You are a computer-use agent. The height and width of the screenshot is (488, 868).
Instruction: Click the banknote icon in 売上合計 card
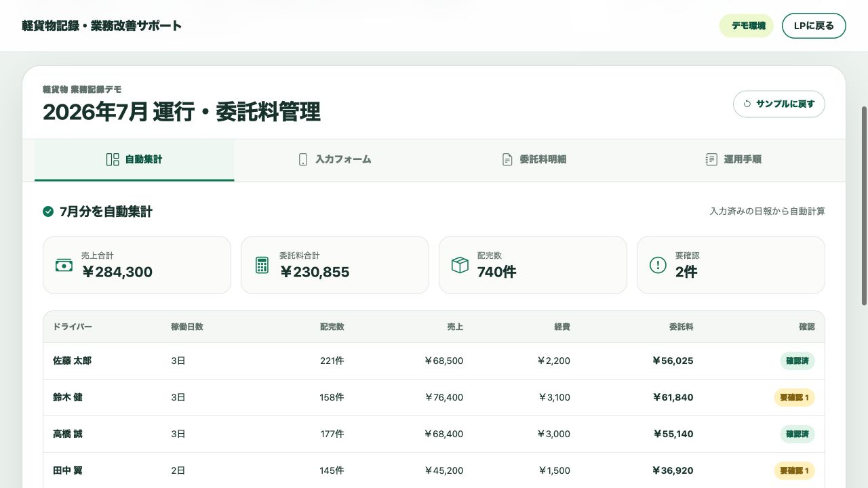click(x=64, y=265)
